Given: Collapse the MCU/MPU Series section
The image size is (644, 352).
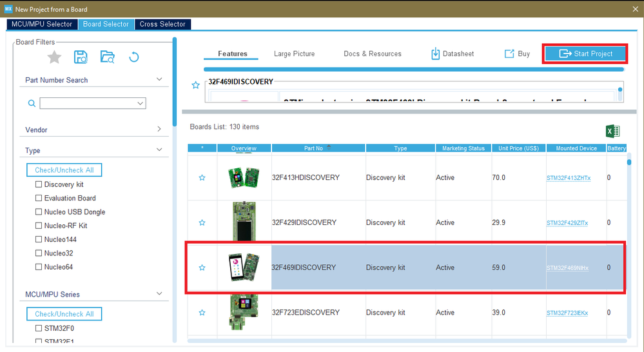Looking at the screenshot, I should 159,294.
